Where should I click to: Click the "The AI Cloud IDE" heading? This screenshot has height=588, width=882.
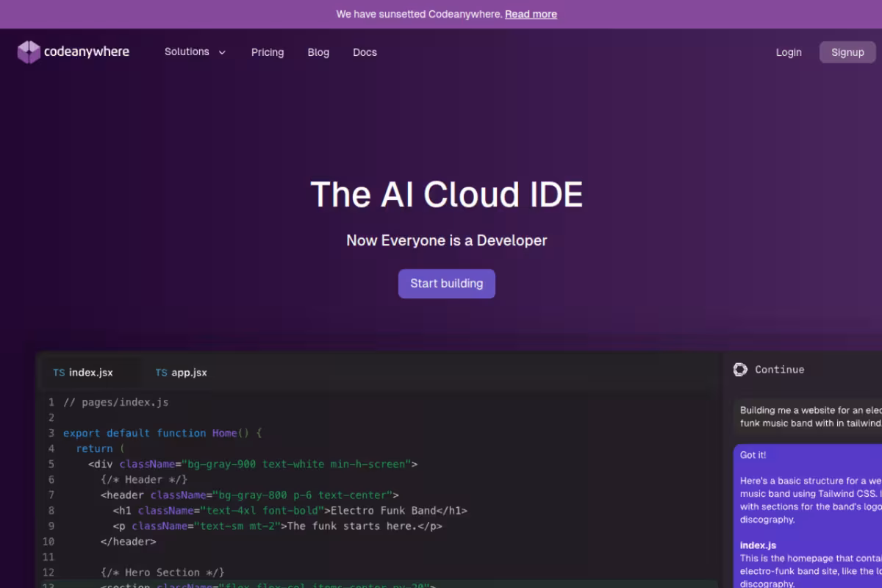pos(447,195)
